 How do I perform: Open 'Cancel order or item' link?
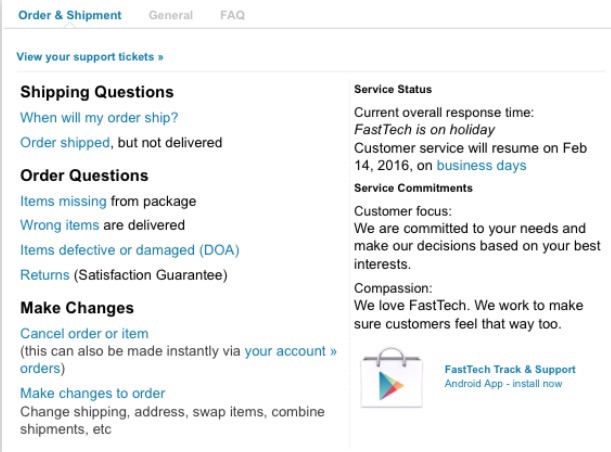click(x=84, y=334)
